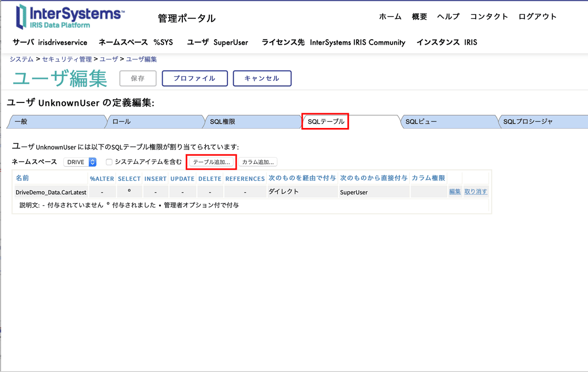Go to セキュリティ管理 breadcrumb
The image size is (588, 381).
[67, 59]
